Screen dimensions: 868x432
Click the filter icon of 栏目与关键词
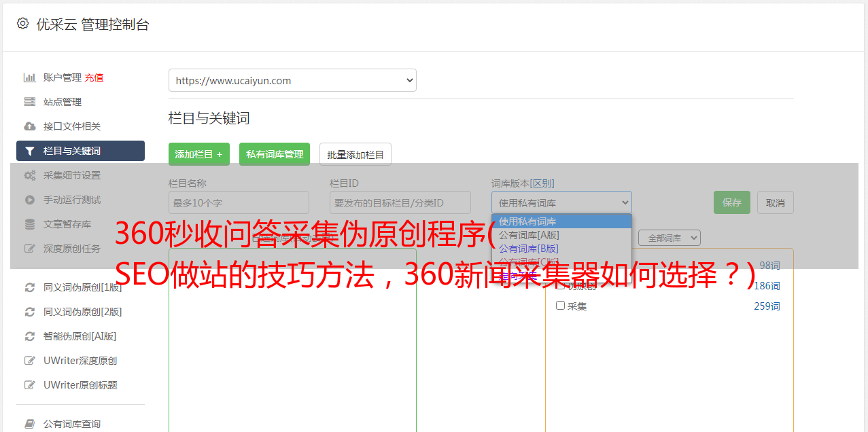(29, 151)
